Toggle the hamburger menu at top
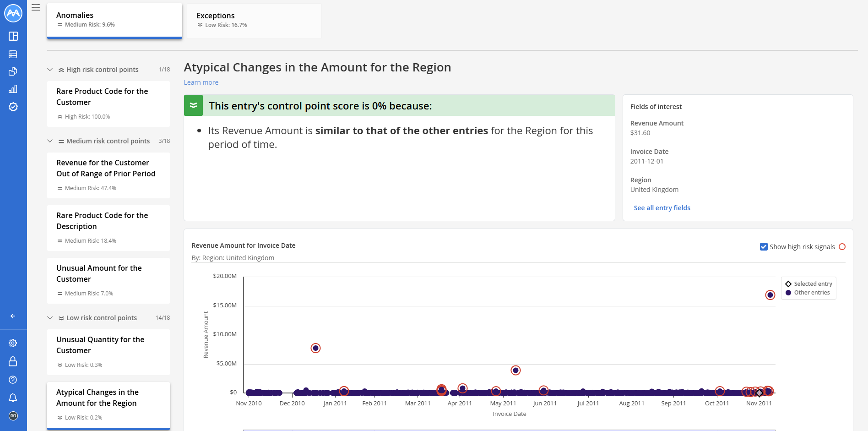The image size is (868, 431). [36, 7]
